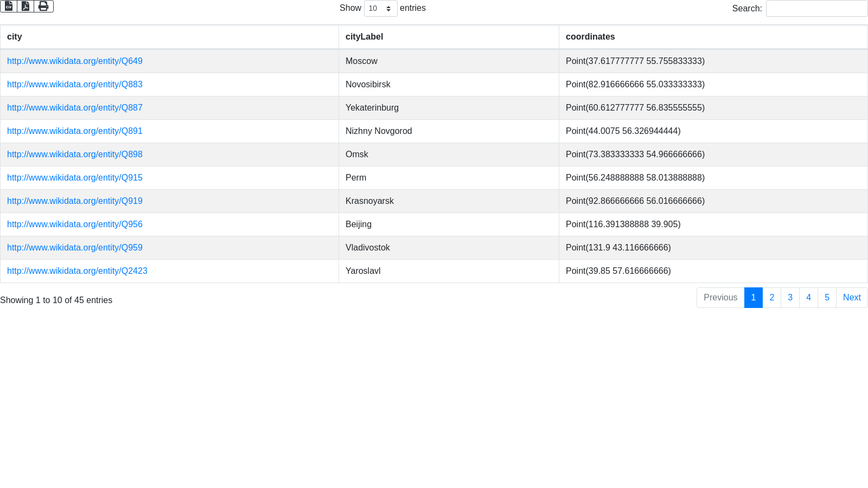
Task: Jump to pagination page 3
Action: coord(790,298)
